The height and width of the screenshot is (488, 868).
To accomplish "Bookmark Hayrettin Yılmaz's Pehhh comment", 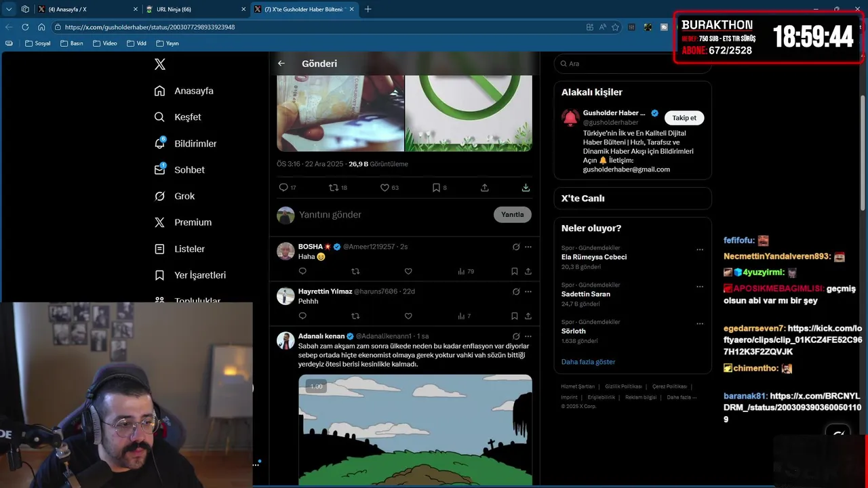I will coord(515,316).
